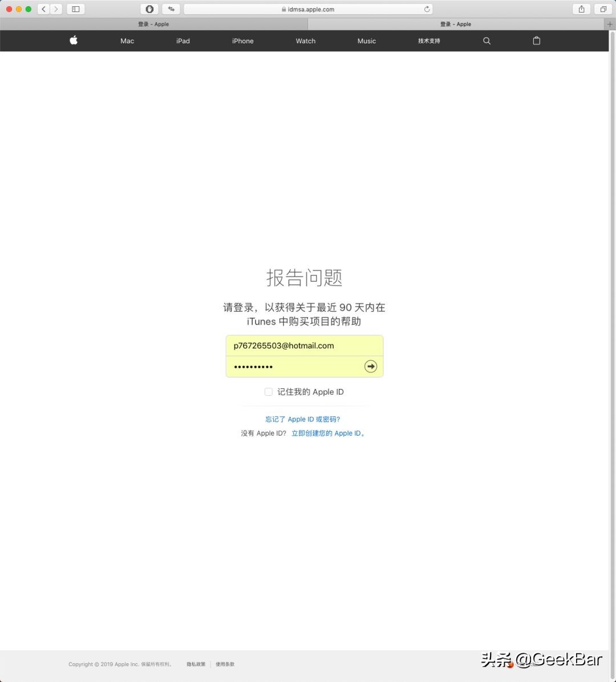Open the 使用条款 footer link
Screen dimensions: 616x682
click(224, 664)
